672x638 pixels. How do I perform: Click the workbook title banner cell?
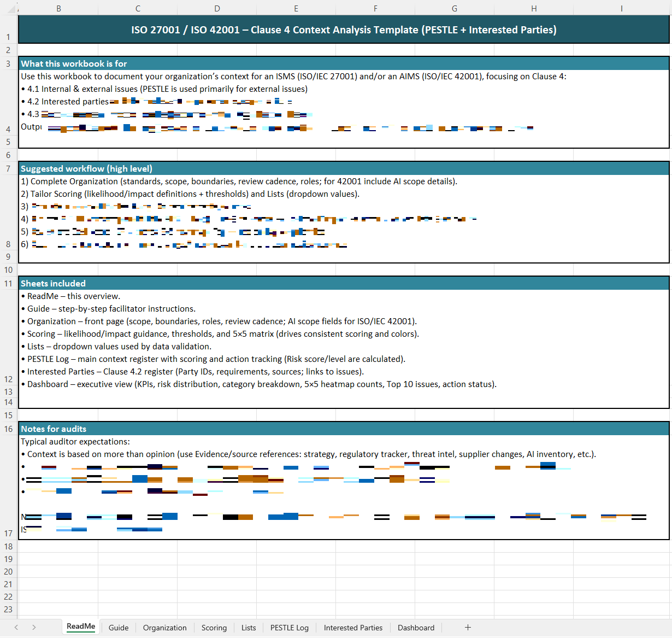(x=344, y=30)
